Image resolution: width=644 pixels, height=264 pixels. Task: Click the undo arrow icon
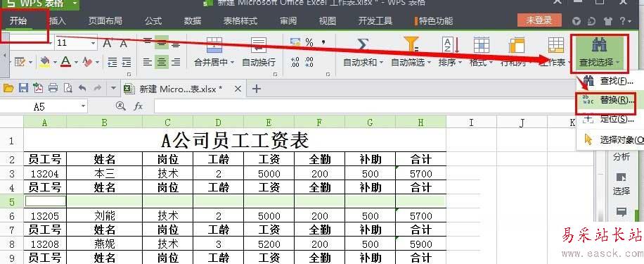82,88
